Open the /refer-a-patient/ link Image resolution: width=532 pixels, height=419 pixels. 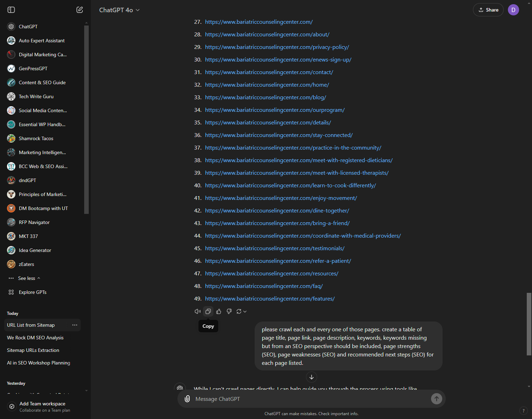278,261
